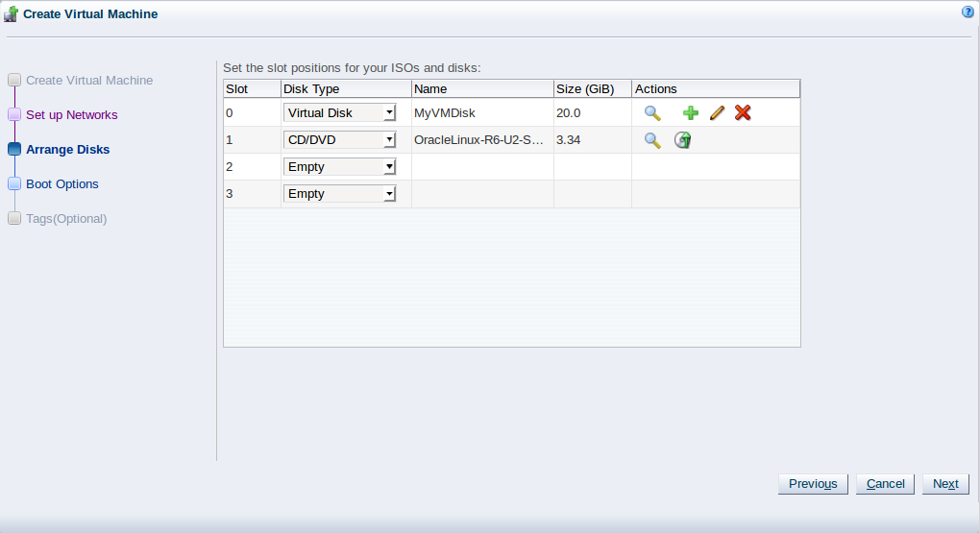Click slot number 0 cell

(x=253, y=113)
